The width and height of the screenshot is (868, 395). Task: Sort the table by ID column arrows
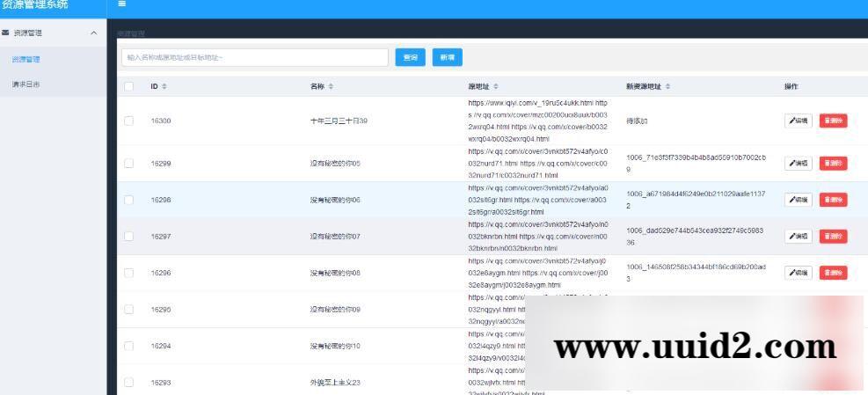tap(164, 87)
